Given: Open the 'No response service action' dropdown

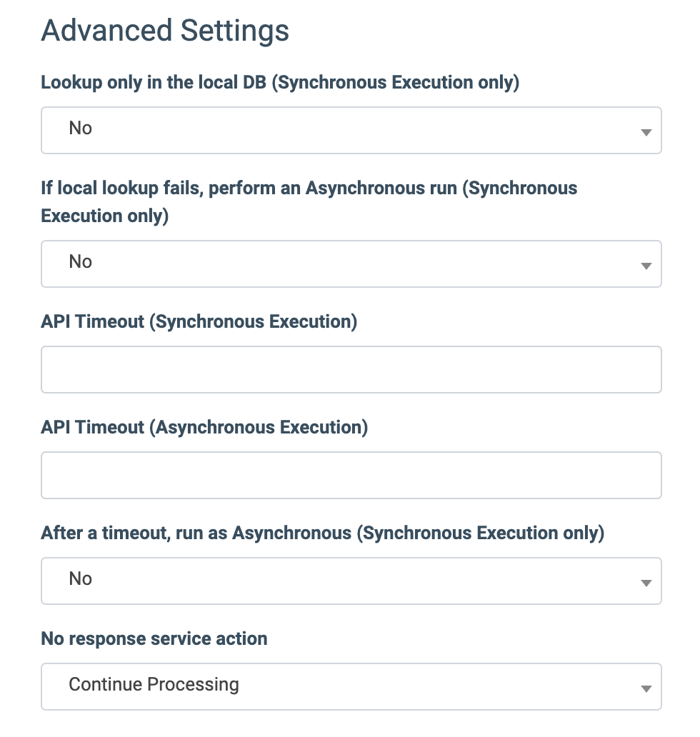Looking at the screenshot, I should [351, 687].
